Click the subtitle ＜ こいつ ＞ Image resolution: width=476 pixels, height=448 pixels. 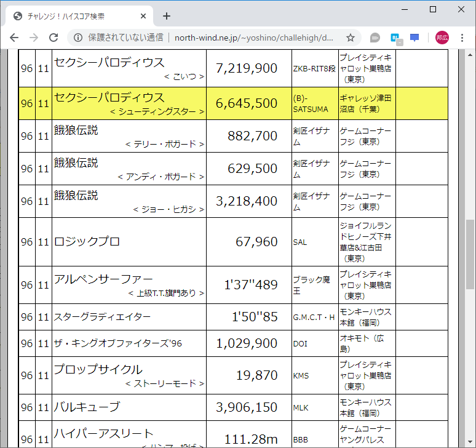184,76
